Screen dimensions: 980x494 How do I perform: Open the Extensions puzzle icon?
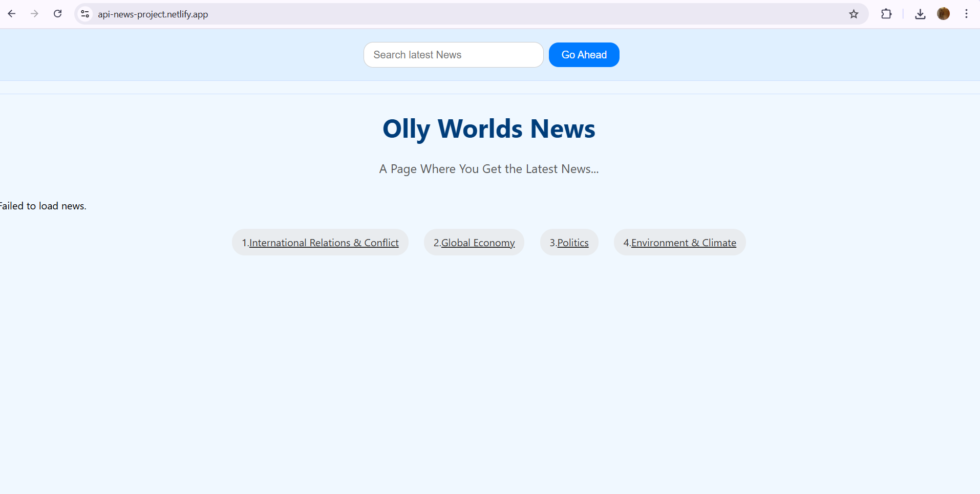tap(886, 14)
